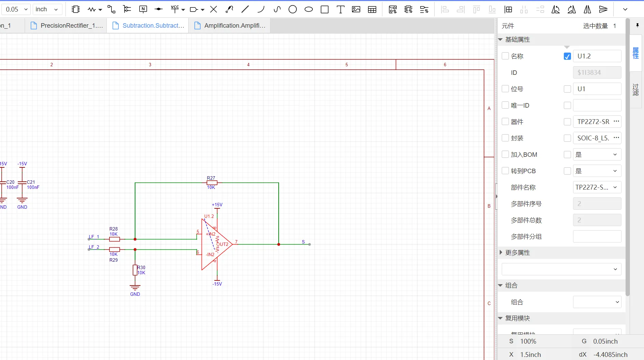The image size is (644, 360).
Task: Uncheck the U1.2 name visibility checkbox
Action: (567, 56)
